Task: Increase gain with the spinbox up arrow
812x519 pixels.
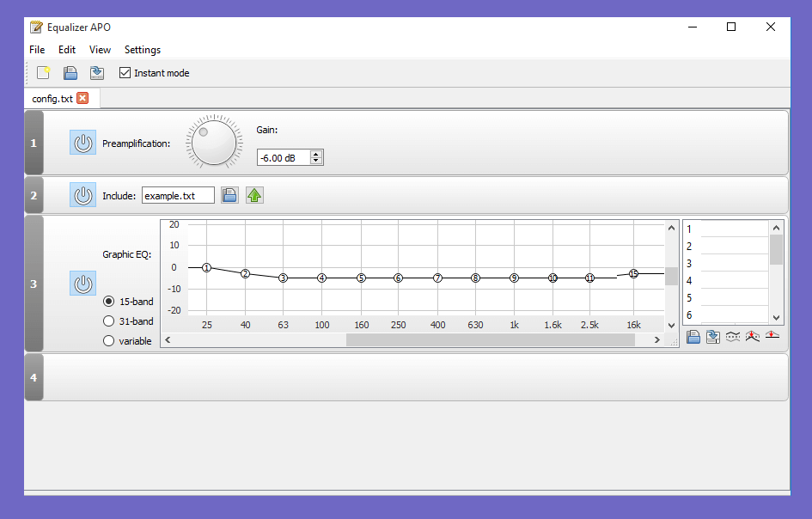Action: pos(316,154)
